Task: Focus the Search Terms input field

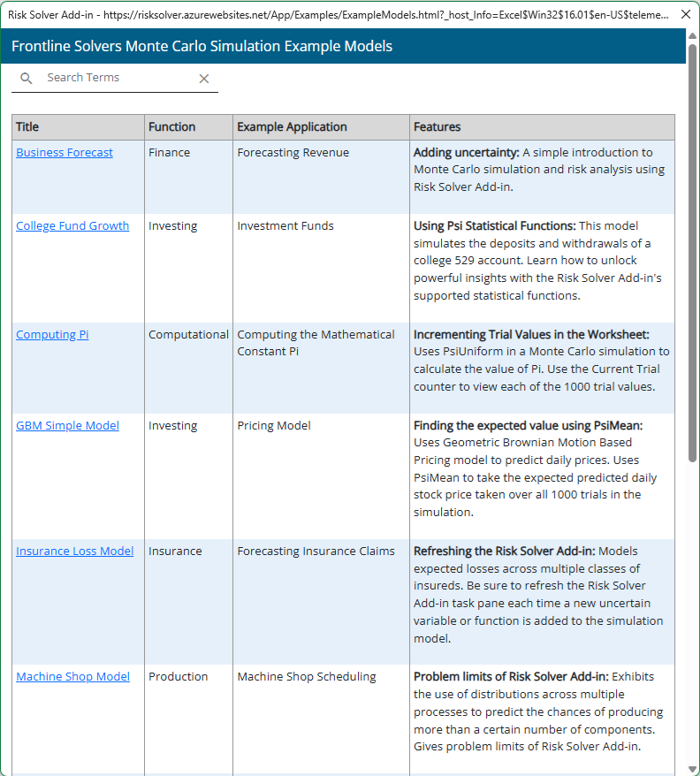Action: click(x=115, y=78)
